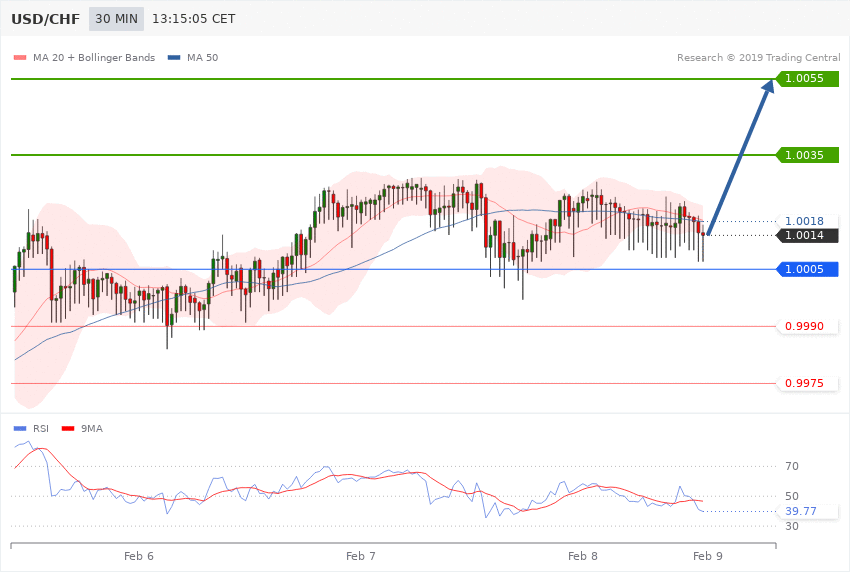The image size is (850, 576).
Task: Click the Research © 2019 Trading Central credit
Action: point(758,57)
